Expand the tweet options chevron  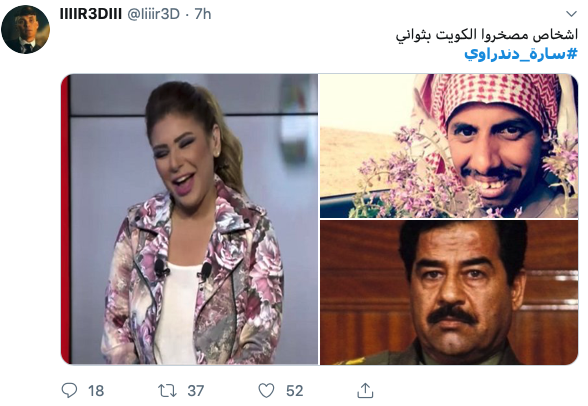pyautogui.click(x=571, y=14)
